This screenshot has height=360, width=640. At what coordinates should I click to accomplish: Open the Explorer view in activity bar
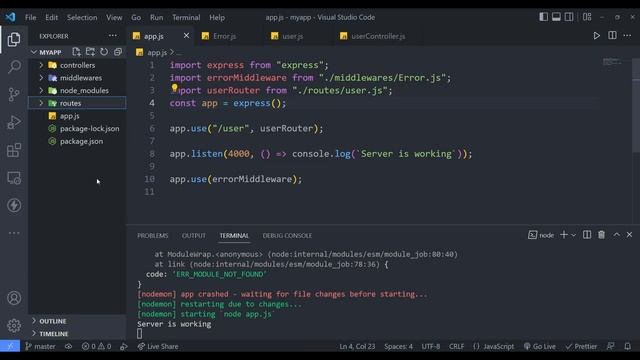14,39
